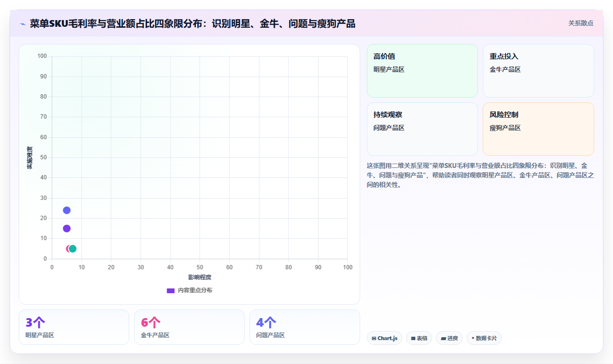Click the 3个 明星产品区 stat card

[74, 327]
